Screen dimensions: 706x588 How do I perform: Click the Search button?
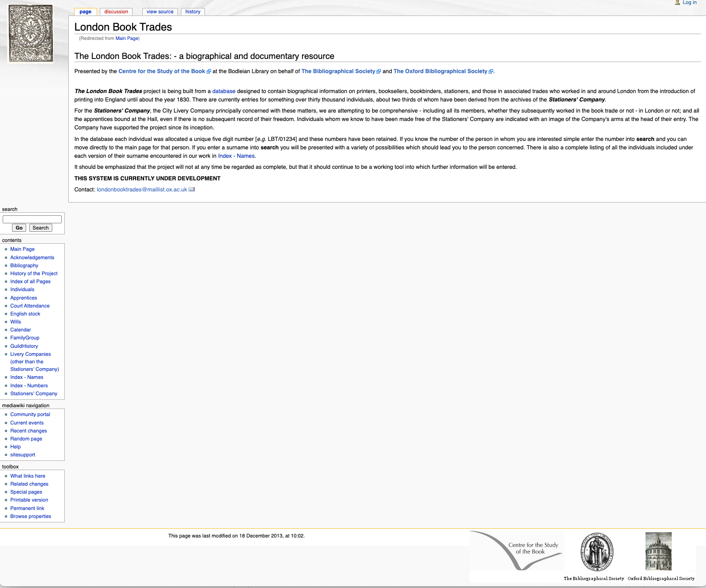[x=41, y=228]
